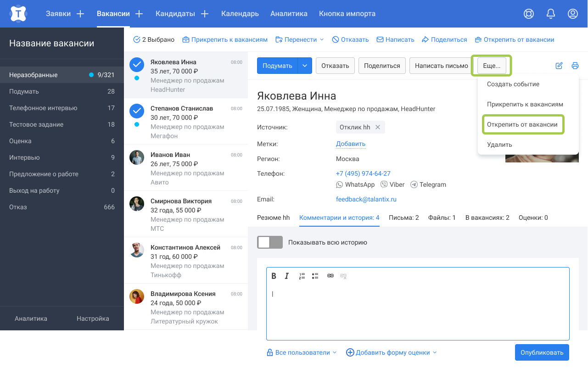This screenshot has height=379, width=588.
Task: Click Отказать button in candidate card
Action: click(335, 66)
